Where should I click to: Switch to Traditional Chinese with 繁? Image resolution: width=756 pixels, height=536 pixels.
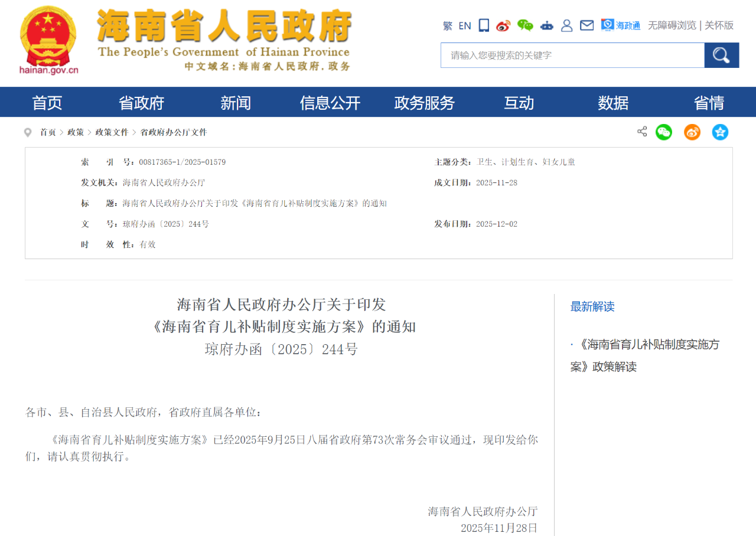tap(448, 25)
